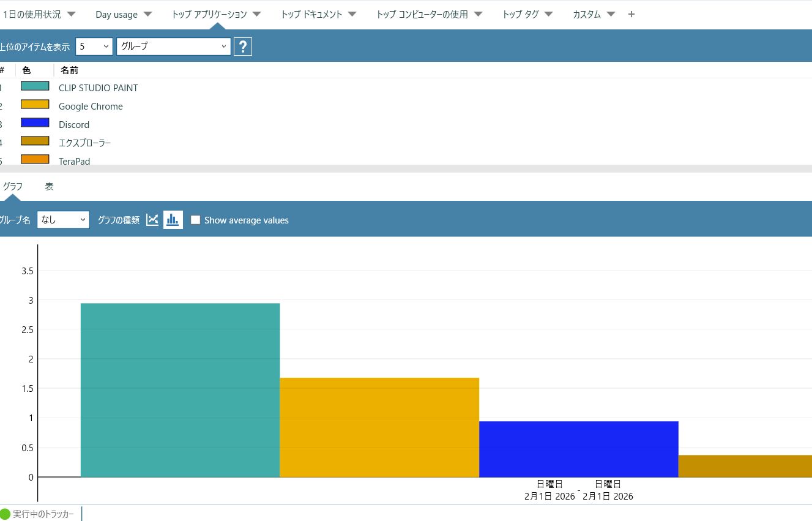Switch to the トップ ドキュメント tab

pos(311,14)
